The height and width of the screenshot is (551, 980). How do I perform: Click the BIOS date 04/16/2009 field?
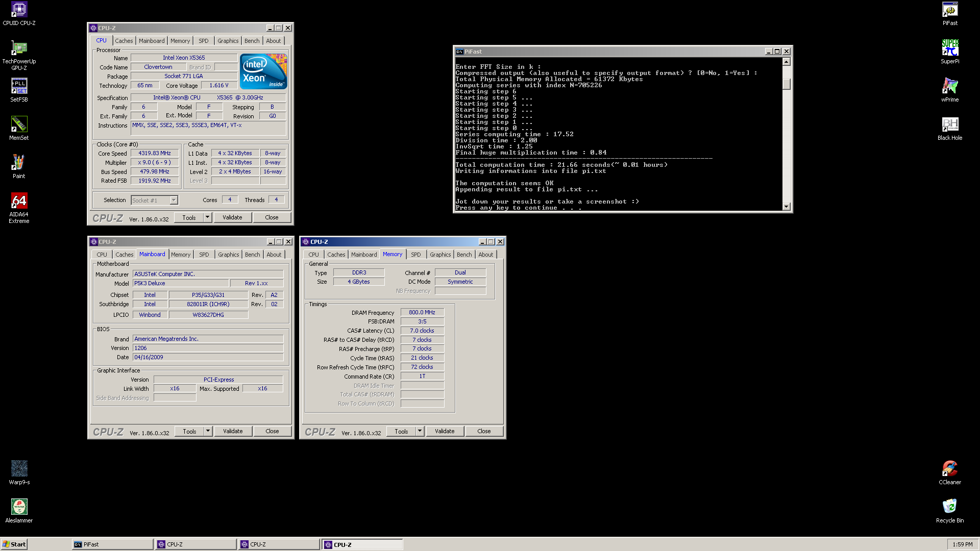[x=208, y=357]
